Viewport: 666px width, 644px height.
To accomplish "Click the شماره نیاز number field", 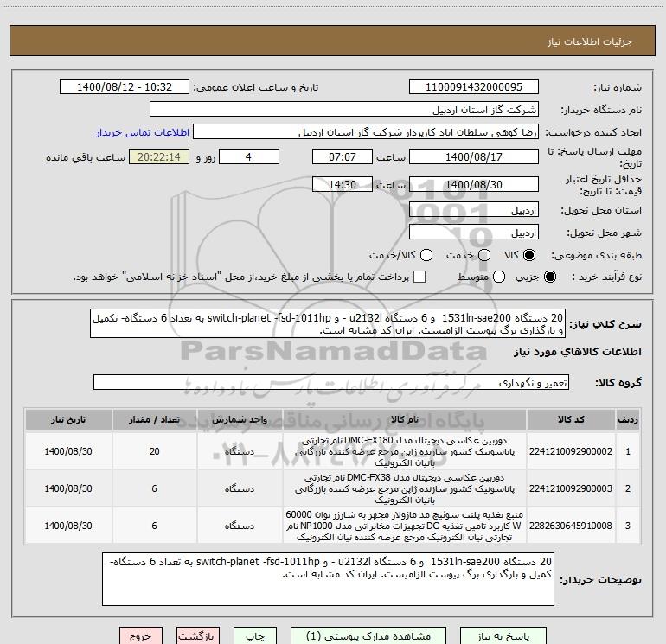I will [474, 86].
